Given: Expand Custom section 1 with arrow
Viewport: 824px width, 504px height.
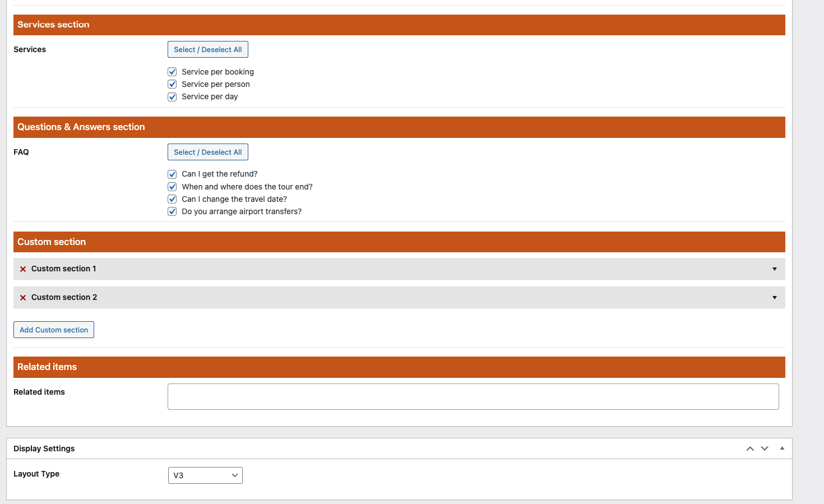Looking at the screenshot, I should click(x=775, y=269).
